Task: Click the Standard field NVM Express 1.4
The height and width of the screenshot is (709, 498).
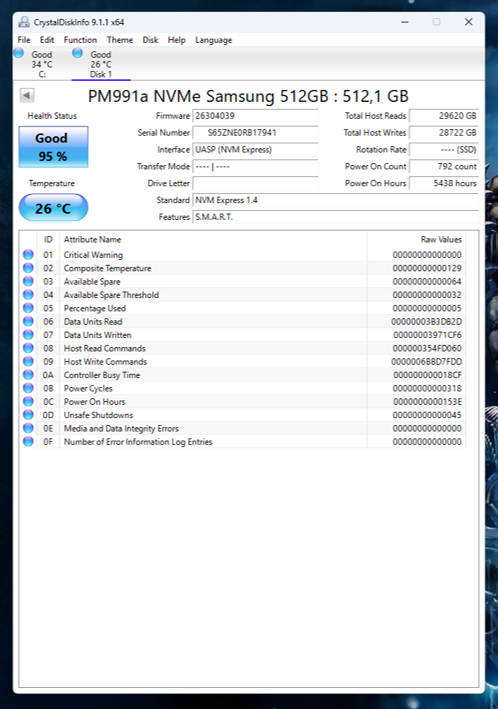Action: 335,200
